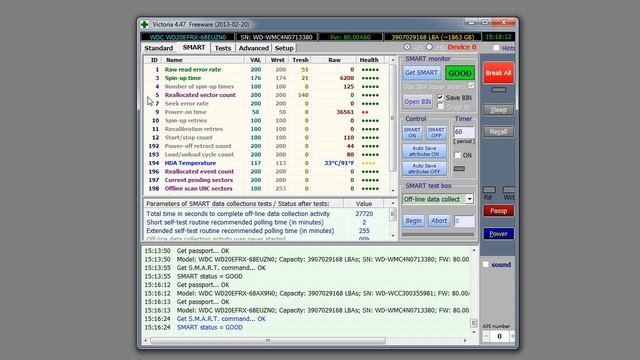Screen dimensions: 640x360
Task: Click the SMART attribute table scroll up arrow
Action: click(393, 60)
